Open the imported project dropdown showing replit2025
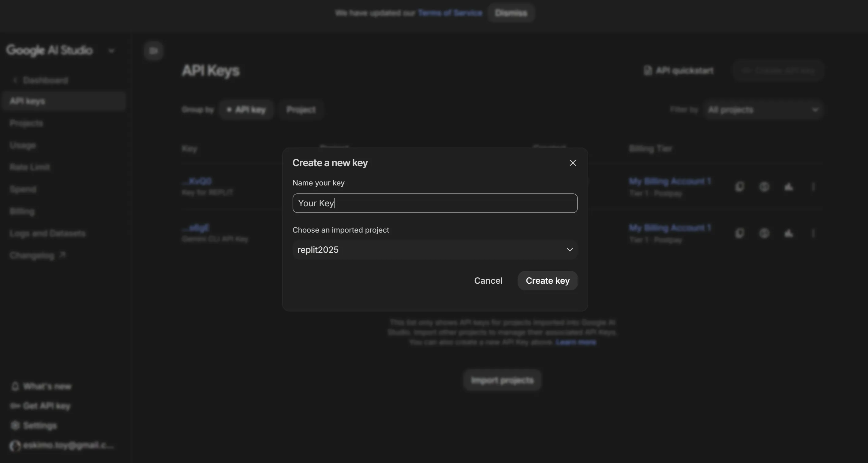 [435, 250]
